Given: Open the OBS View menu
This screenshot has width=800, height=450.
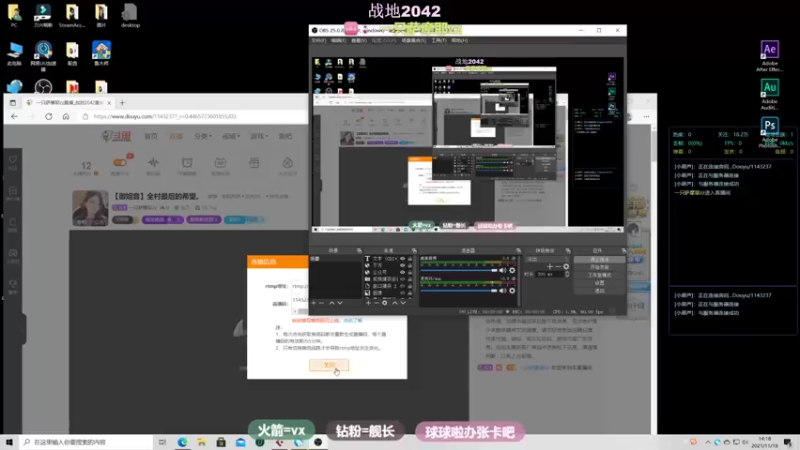Looking at the screenshot, I should [358, 40].
